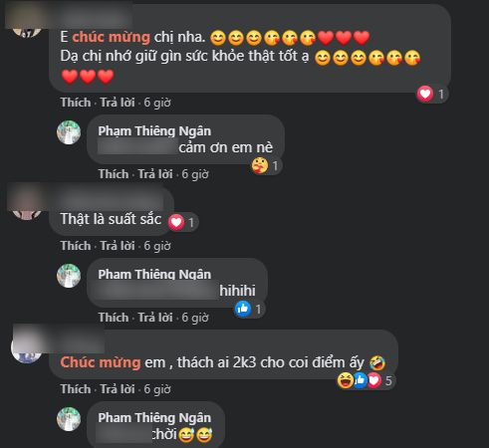Click Phạm Thiêng Ngân's avatar on the last reply

(x=69, y=419)
